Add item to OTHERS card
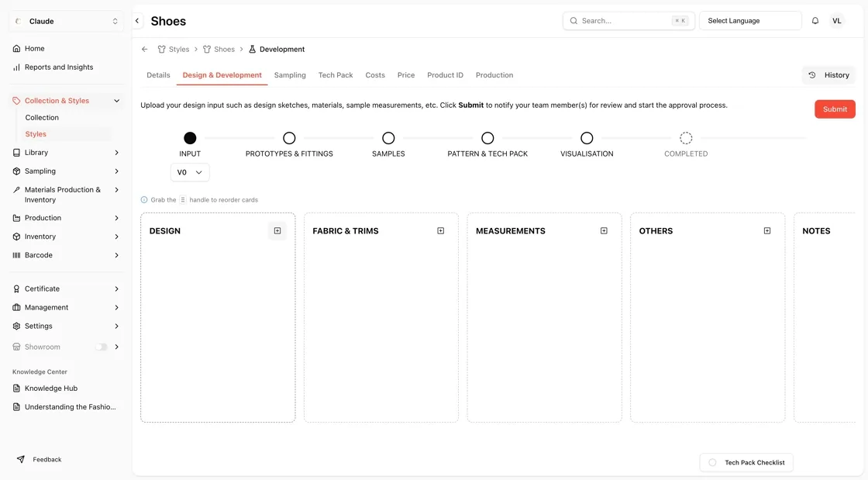Image resolution: width=868 pixels, height=480 pixels. (767, 231)
